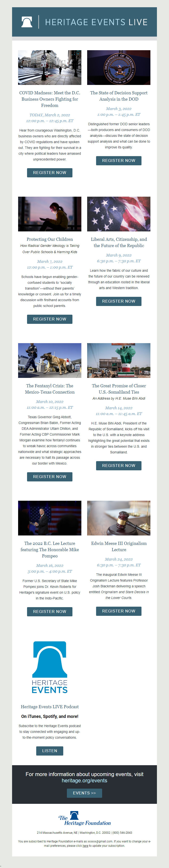Viewport: 169px width, 868px height.
Task: Click the EVENTS >> button
Action: pos(84,793)
